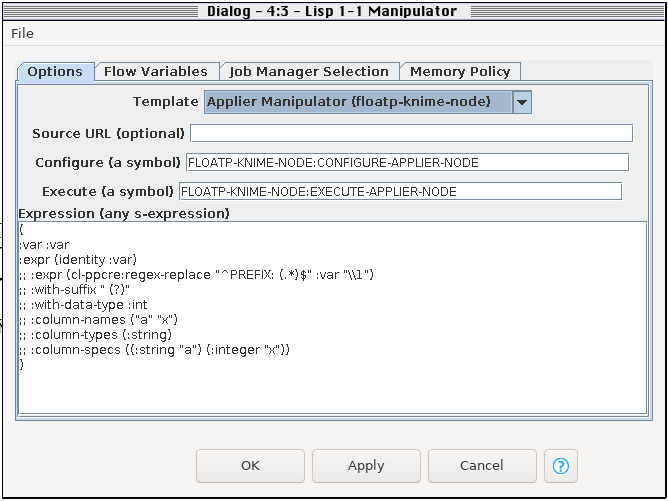Click the ':column-specs' comment line
This screenshot has height=501, width=668.
pos(155,350)
